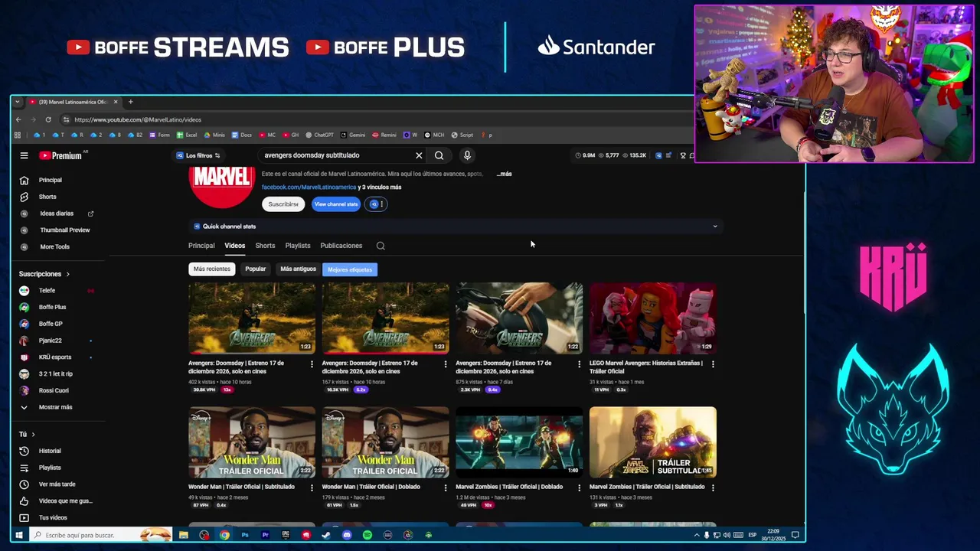
Task: Open Spotify from the taskbar
Action: coord(367,535)
